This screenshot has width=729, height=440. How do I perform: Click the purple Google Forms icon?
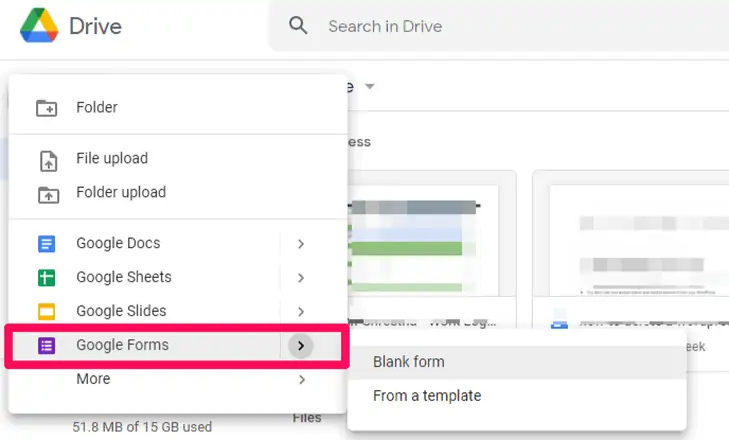[x=47, y=346]
